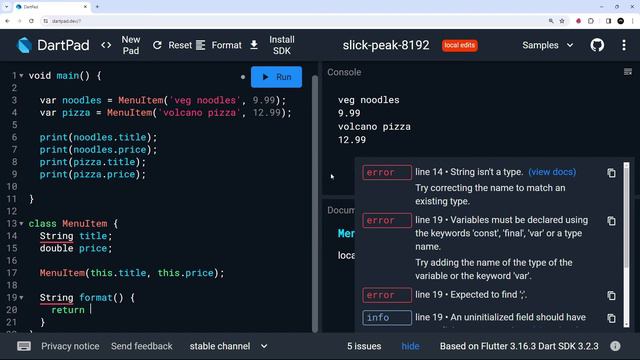Click the slick-peak-8192 pad title
640x360 pixels.
coord(386,45)
